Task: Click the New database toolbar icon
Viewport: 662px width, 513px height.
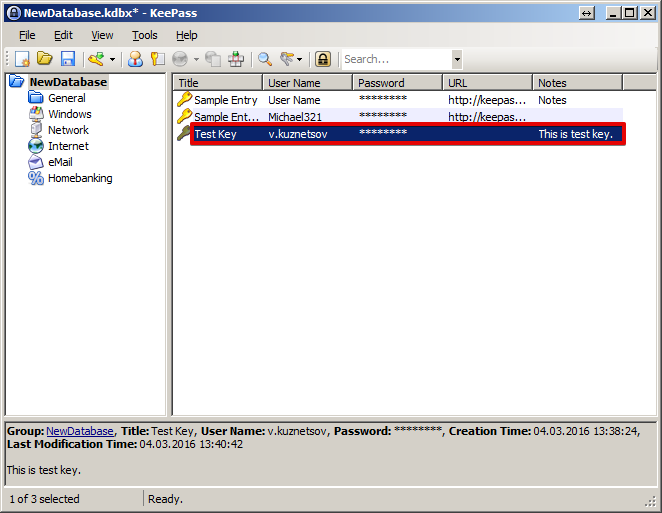Action: pyautogui.click(x=22, y=59)
